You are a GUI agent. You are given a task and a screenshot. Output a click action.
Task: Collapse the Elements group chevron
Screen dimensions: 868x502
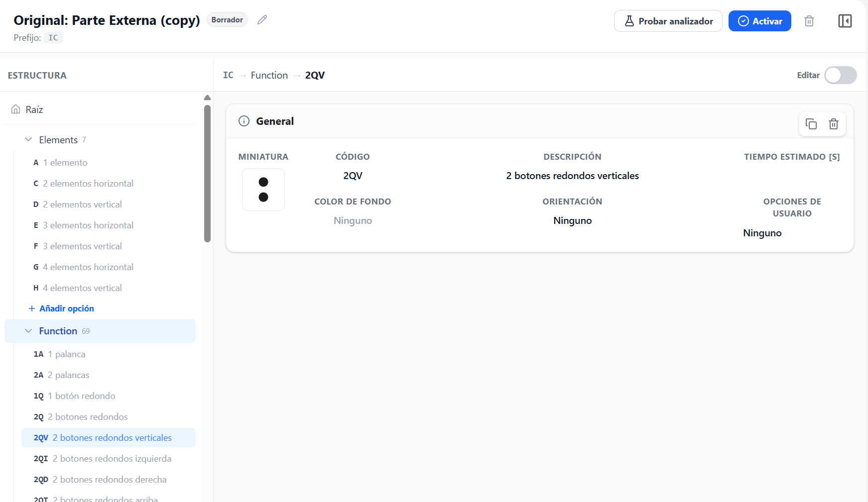tap(28, 140)
